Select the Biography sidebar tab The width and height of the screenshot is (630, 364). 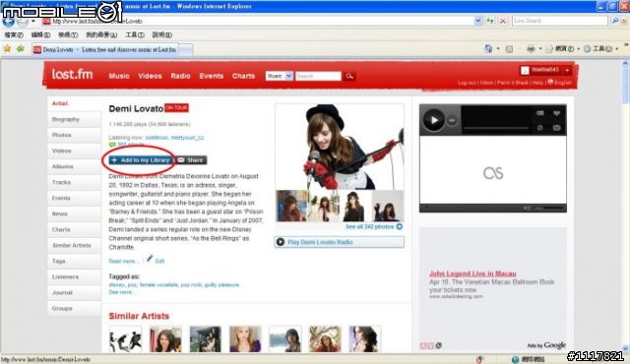[x=75, y=120]
